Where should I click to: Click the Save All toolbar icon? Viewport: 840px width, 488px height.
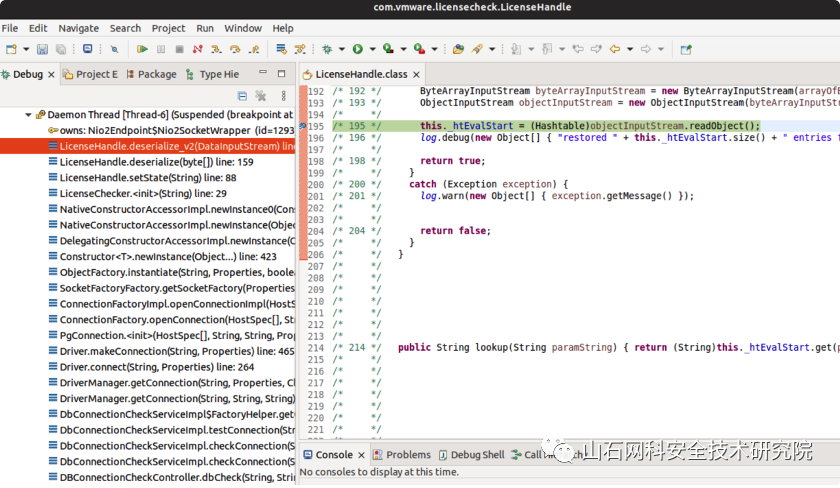tap(61, 49)
